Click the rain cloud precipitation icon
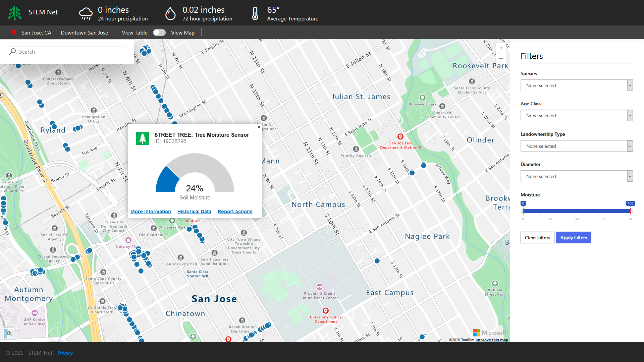Screen dimensions: 644x362 point(86,14)
